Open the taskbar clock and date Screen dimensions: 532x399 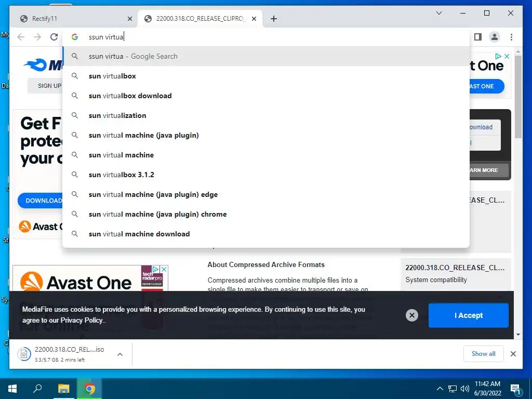[487, 389]
